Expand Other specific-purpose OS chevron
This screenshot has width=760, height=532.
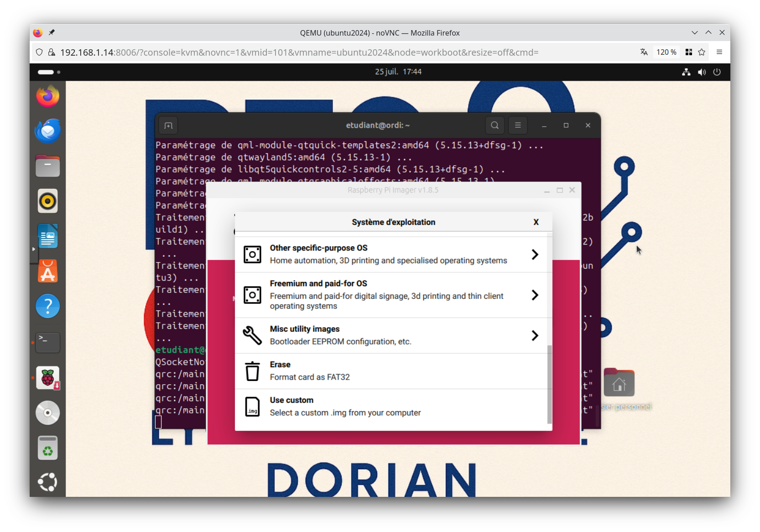pyautogui.click(x=535, y=255)
